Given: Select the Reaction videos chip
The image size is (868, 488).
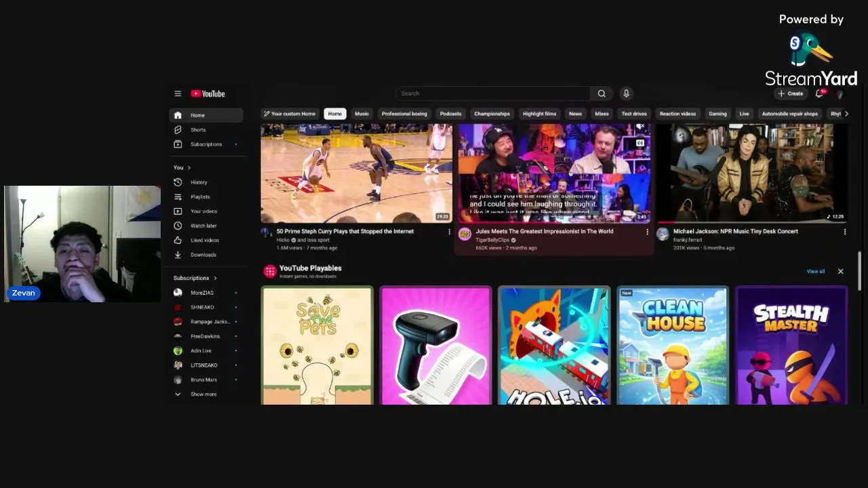Looking at the screenshot, I should pos(677,114).
